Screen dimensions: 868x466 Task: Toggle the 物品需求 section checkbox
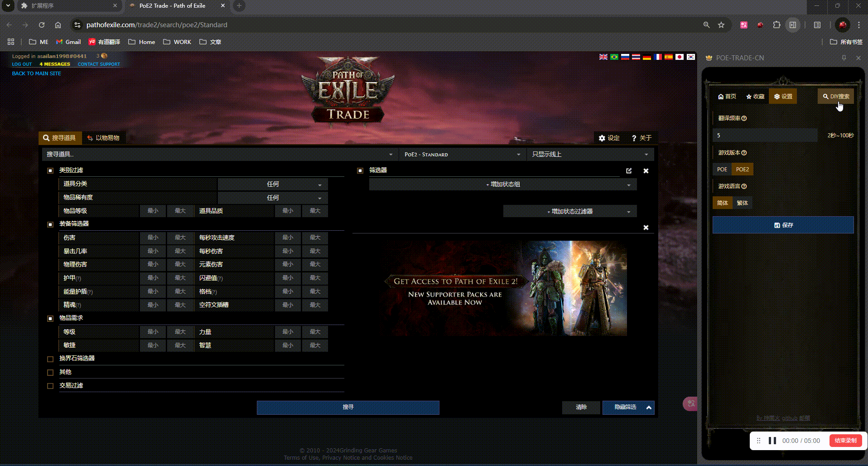[x=50, y=319]
